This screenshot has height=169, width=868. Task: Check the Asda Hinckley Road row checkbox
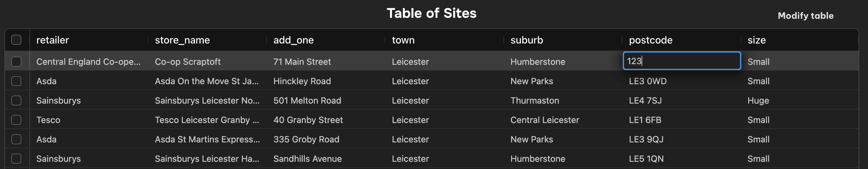(16, 81)
